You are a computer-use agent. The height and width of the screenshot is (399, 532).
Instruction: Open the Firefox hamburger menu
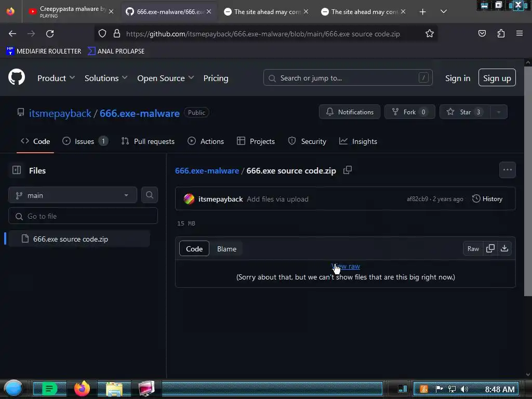519,33
